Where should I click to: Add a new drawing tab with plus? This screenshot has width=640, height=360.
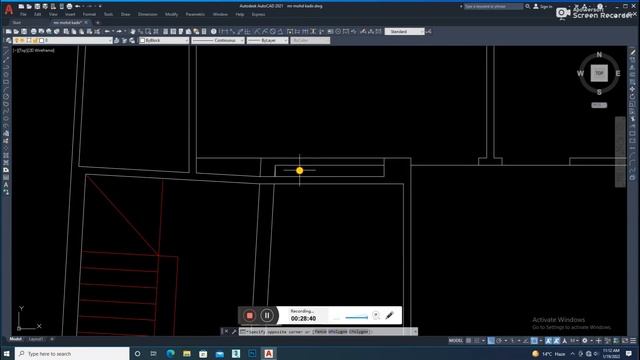tap(98, 22)
